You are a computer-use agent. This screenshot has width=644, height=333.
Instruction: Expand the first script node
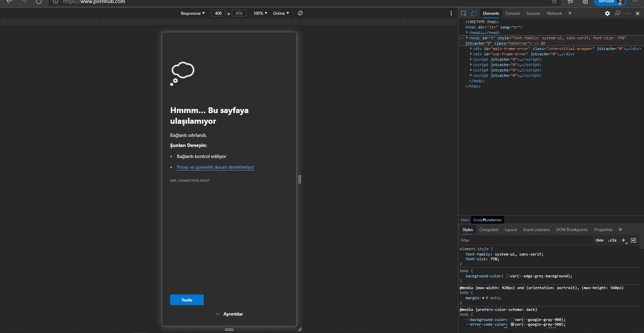(x=471, y=59)
